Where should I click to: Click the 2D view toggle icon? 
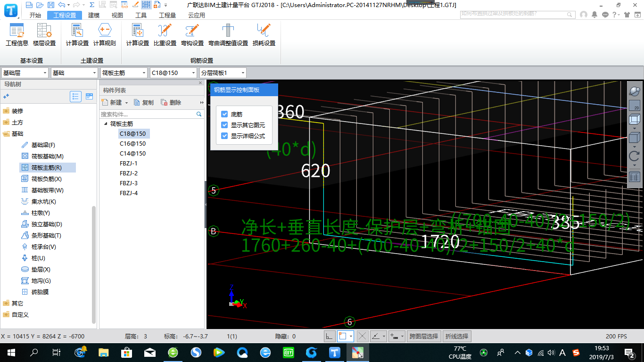(635, 105)
